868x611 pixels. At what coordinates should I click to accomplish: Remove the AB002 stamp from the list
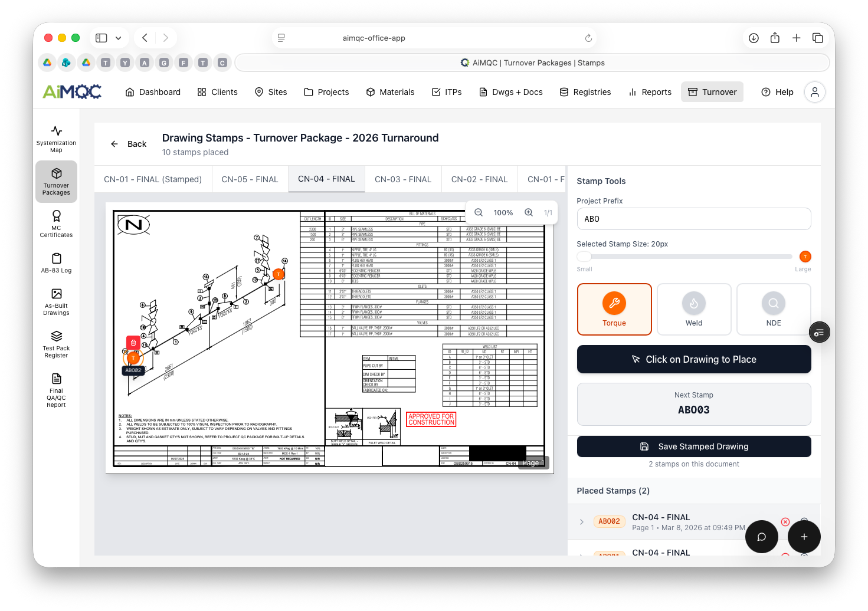coord(785,522)
